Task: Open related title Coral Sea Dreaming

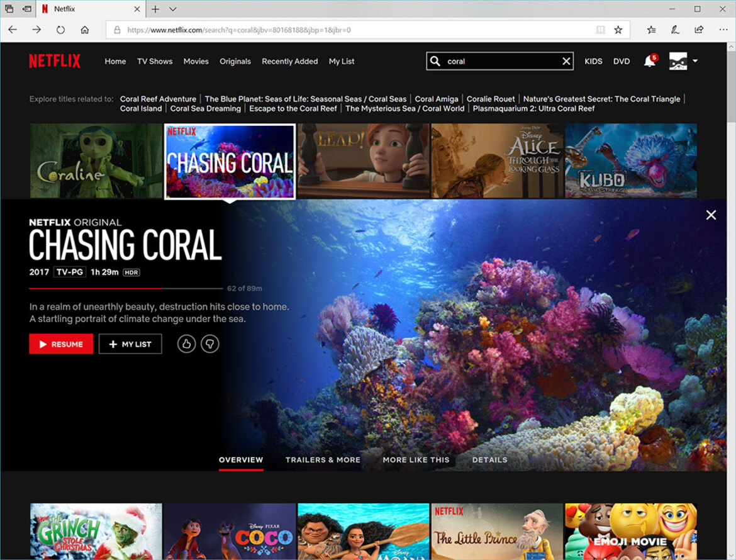Action: click(x=206, y=108)
